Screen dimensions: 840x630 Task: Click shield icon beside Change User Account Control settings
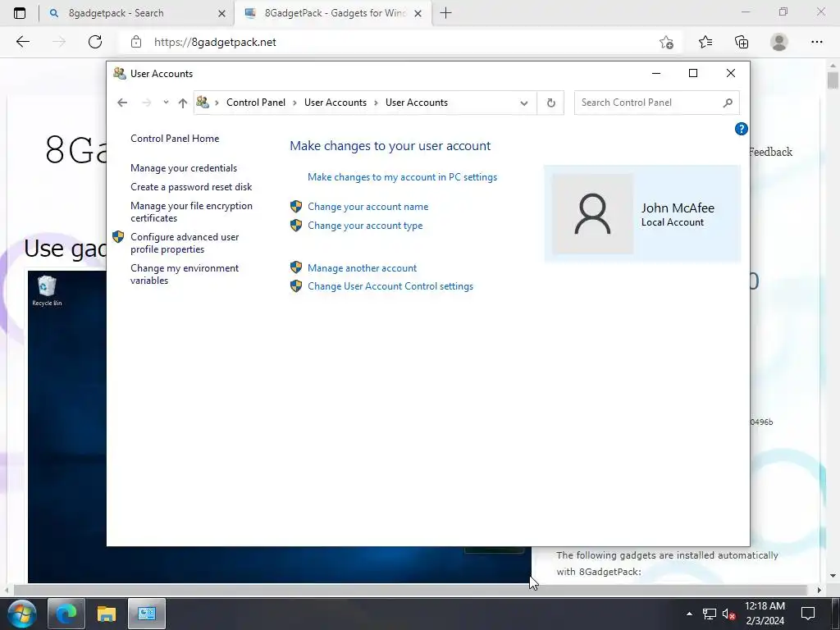pos(295,285)
